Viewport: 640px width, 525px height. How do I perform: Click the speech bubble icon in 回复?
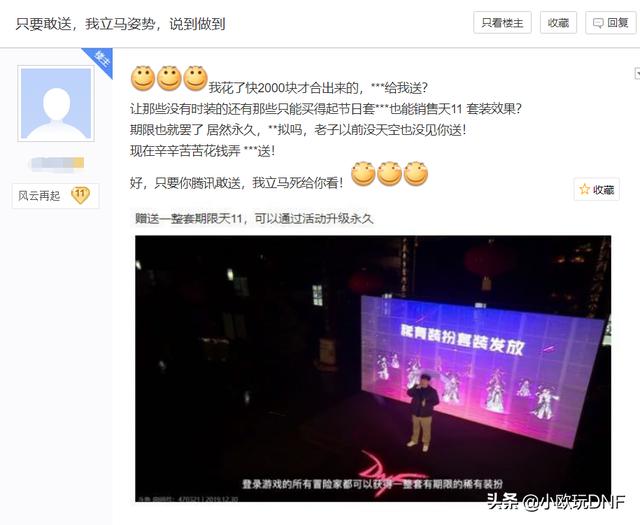point(598,23)
